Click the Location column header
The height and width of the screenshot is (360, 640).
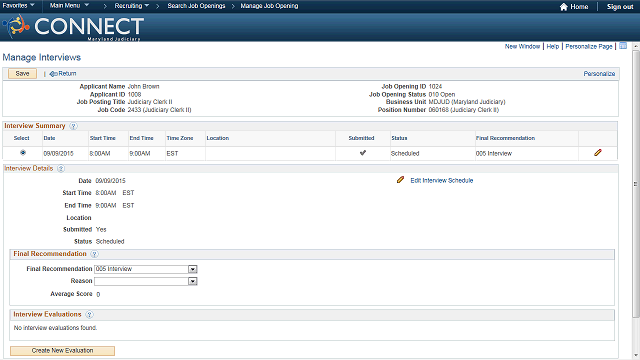pos(218,138)
